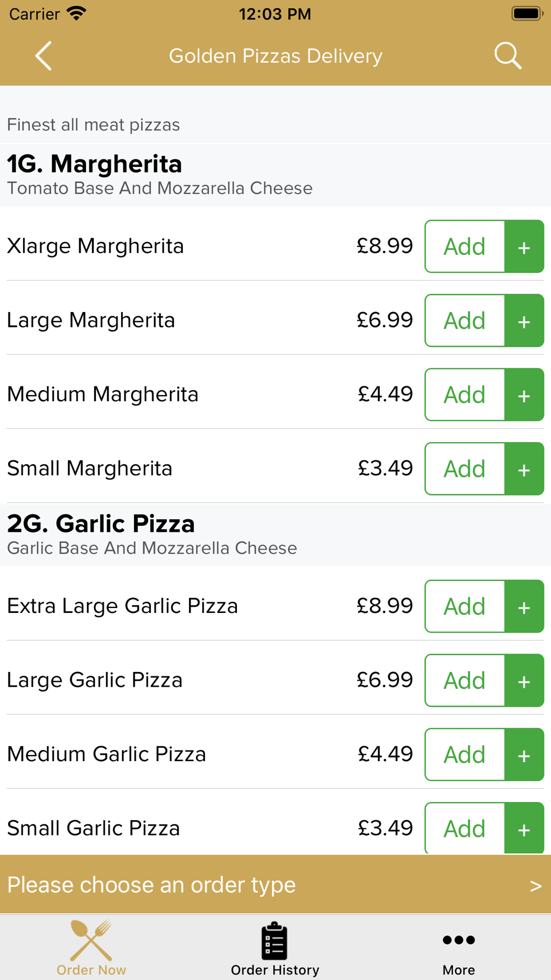This screenshot has height=980, width=551.
Task: Select the 2G. Garlic Pizza section header
Action: [275, 535]
